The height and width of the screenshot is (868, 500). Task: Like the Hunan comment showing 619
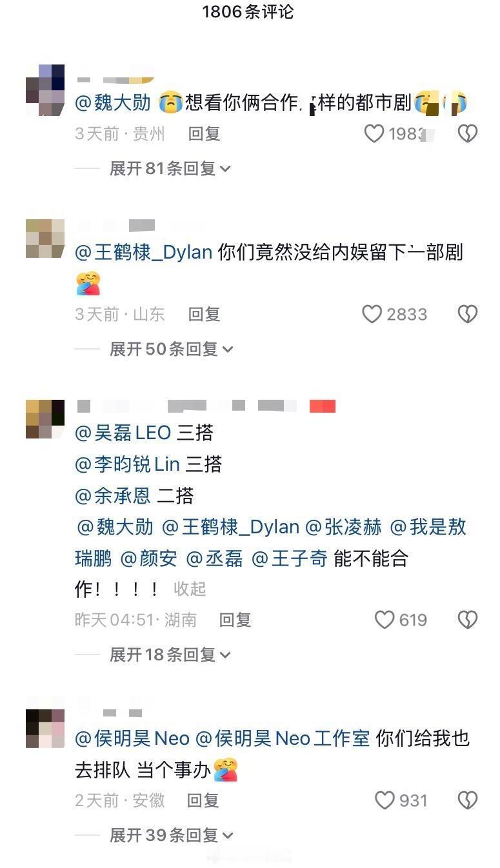tap(385, 620)
